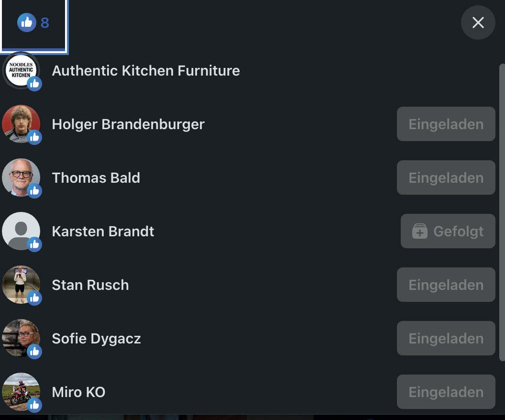The width and height of the screenshot is (505, 420).
Task: Click the Gefolgt button for Karsten Brandt
Action: pyautogui.click(x=448, y=232)
